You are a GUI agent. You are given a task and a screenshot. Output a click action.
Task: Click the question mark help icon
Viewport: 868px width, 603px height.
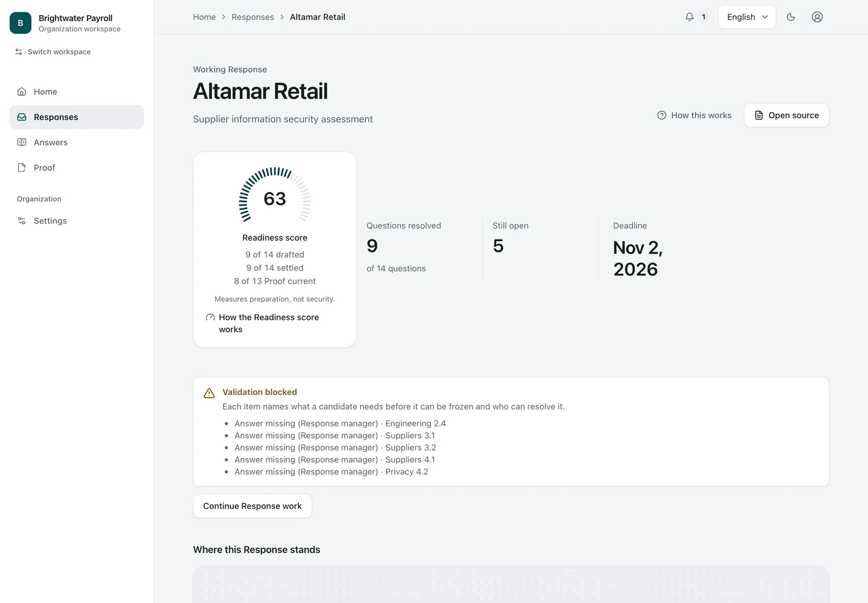[662, 115]
